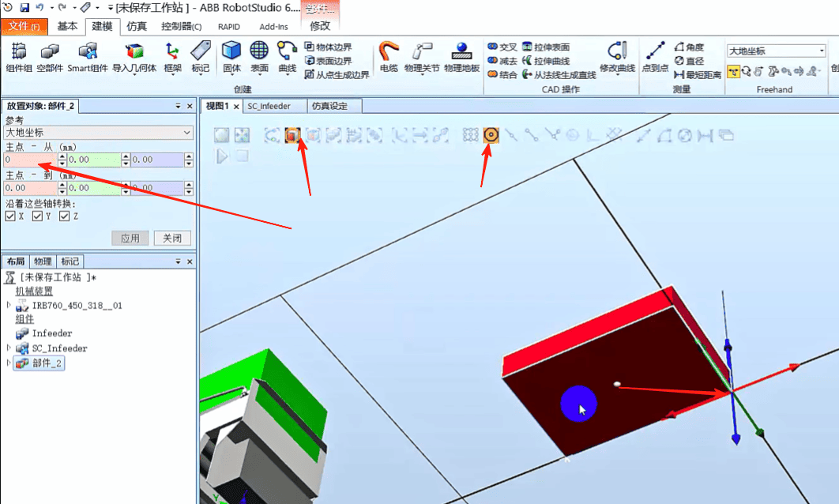Open the SC_Infeeder view tab
This screenshot has height=504, width=839.
(x=269, y=106)
